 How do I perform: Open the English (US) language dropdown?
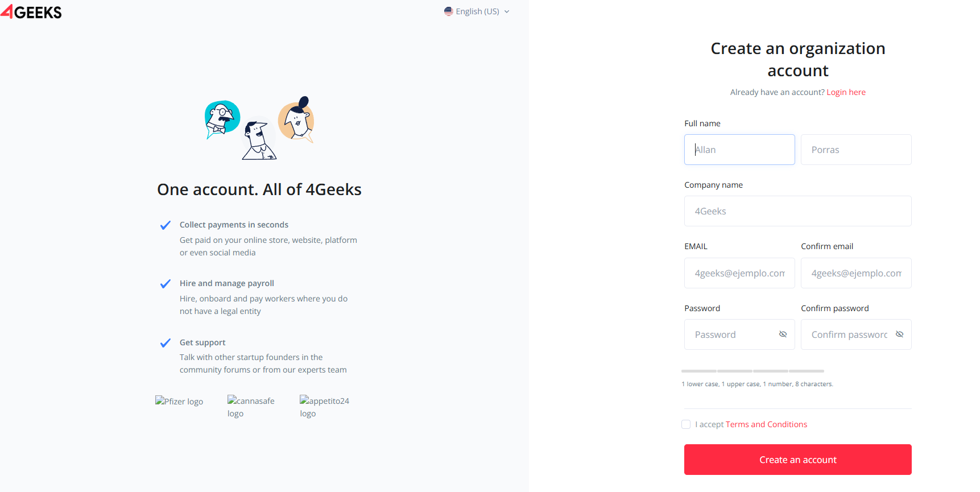pos(478,11)
